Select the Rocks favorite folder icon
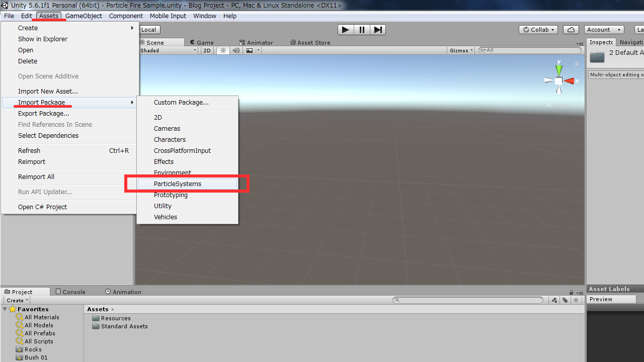Screen dimensions: 644x362 click(20, 349)
